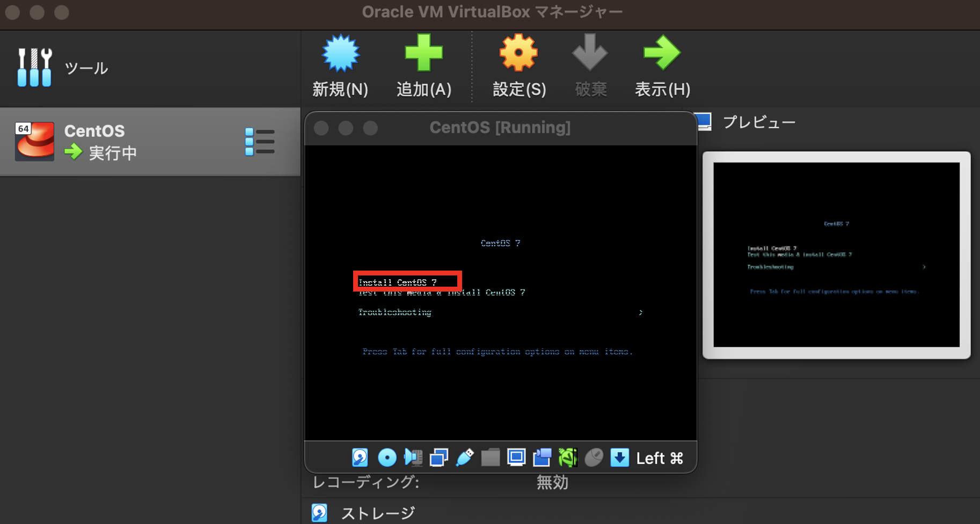The width and height of the screenshot is (980, 524).
Task: Click the Show (表示) green arrow icon
Action: [x=662, y=53]
